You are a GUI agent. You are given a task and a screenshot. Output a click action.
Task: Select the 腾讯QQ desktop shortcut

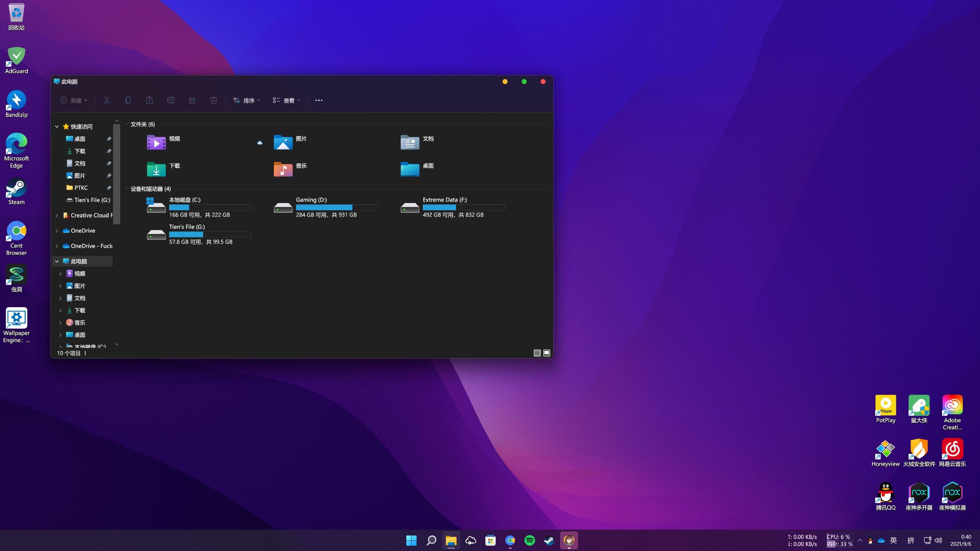point(885,497)
